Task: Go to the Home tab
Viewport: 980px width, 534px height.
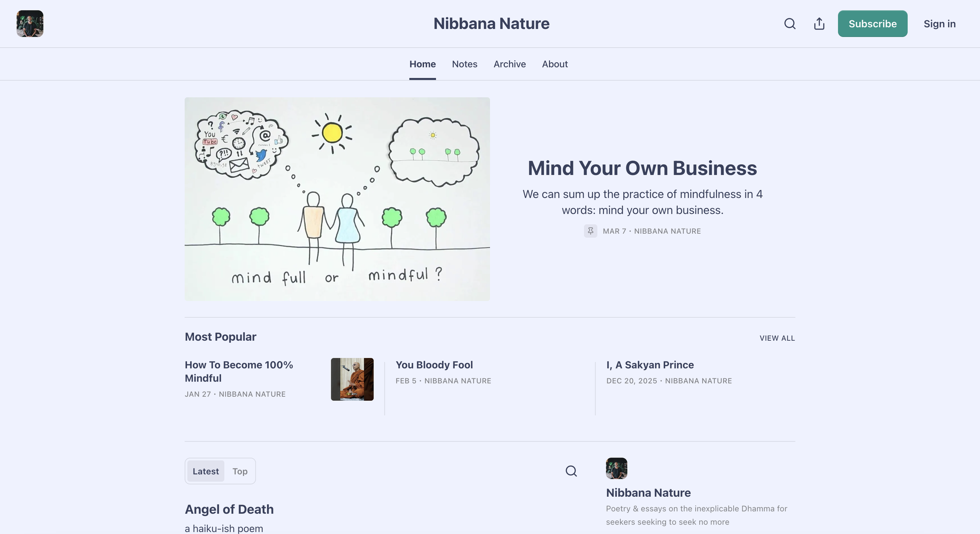Action: [422, 64]
